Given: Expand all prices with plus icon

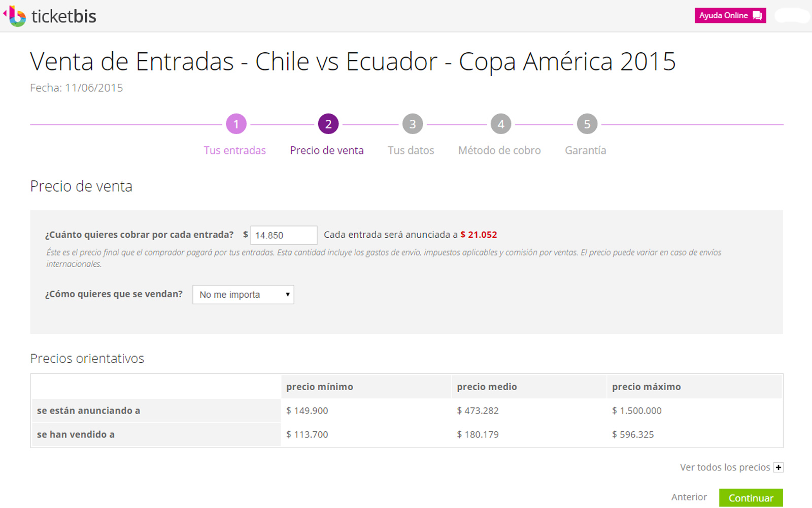Looking at the screenshot, I should (779, 467).
